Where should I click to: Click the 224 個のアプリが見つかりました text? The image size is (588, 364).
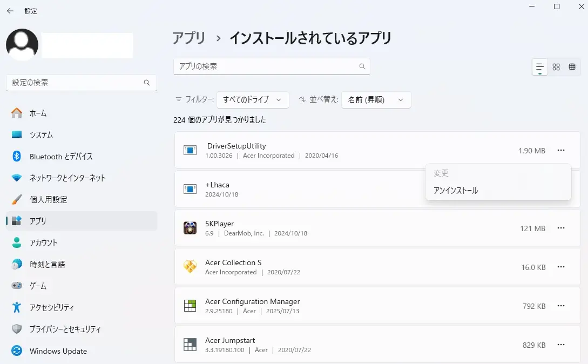220,120
